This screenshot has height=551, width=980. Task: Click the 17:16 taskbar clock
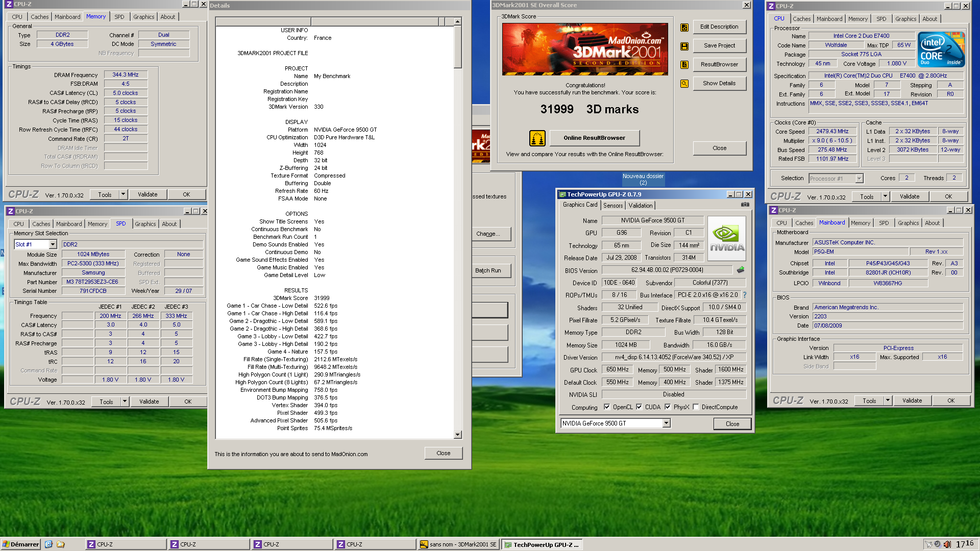965,544
